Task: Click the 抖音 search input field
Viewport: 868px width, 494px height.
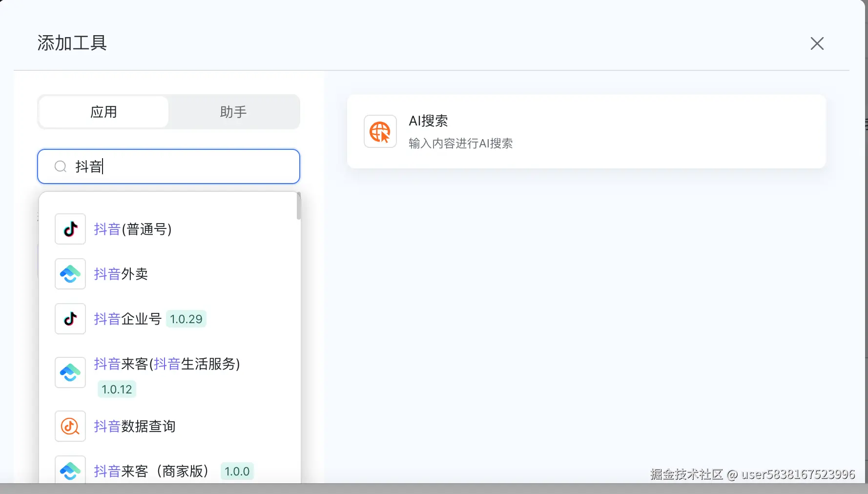Action: click(168, 166)
